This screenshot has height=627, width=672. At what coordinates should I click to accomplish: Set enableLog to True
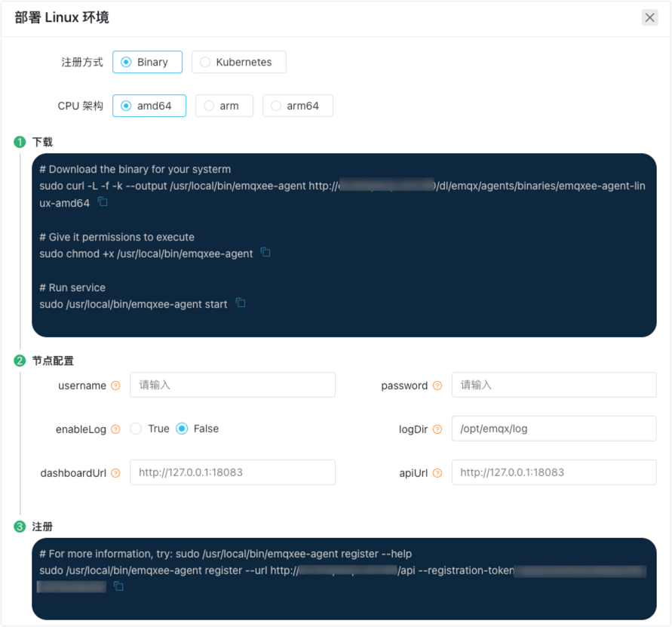coord(137,429)
